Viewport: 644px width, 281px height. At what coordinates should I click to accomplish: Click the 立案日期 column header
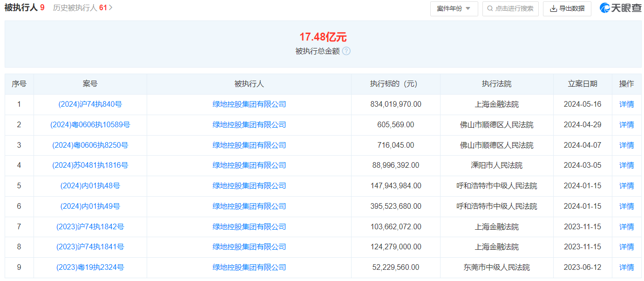[583, 84]
